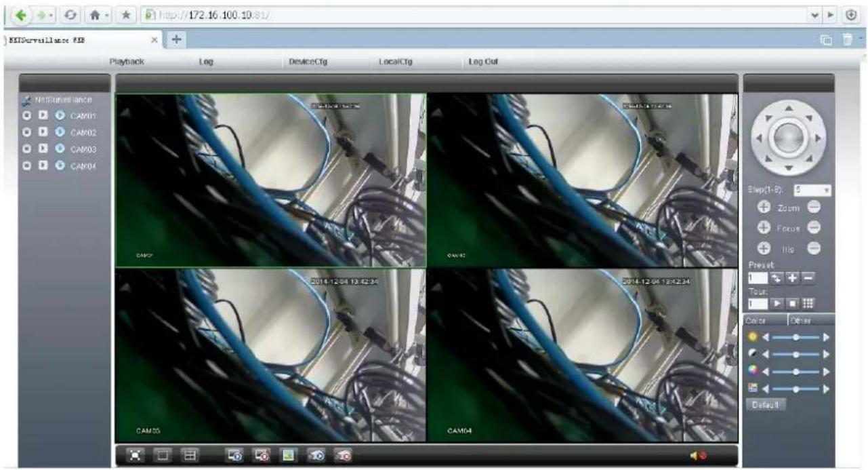Select the CAM02 video pane
Screen dimensions: 868x470
point(583,180)
